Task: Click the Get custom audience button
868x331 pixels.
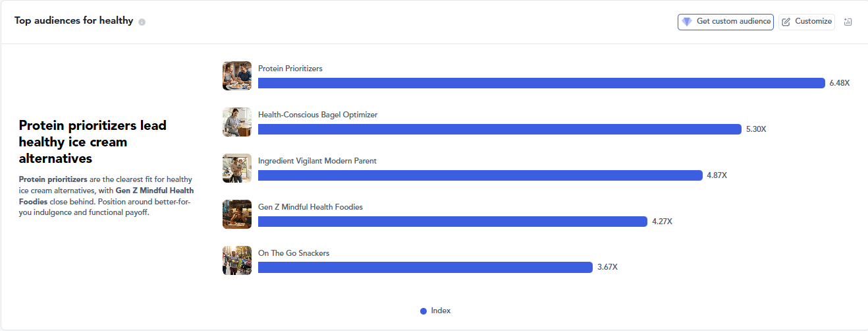Action: (726, 22)
